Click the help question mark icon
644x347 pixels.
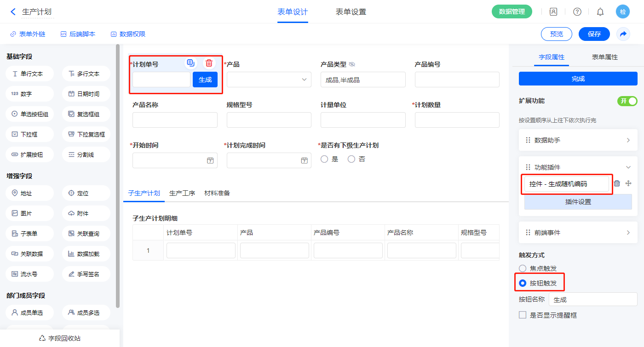coord(577,12)
